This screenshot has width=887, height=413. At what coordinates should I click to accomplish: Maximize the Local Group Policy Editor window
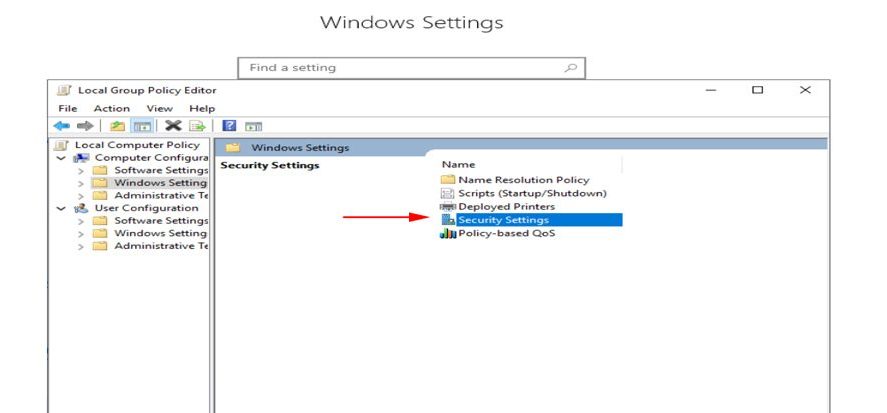coord(757,90)
